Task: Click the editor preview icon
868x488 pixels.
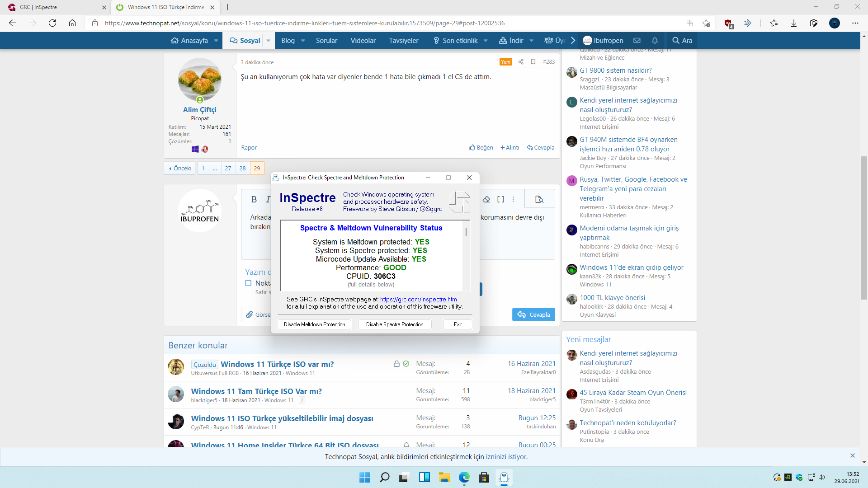Action: click(x=539, y=199)
